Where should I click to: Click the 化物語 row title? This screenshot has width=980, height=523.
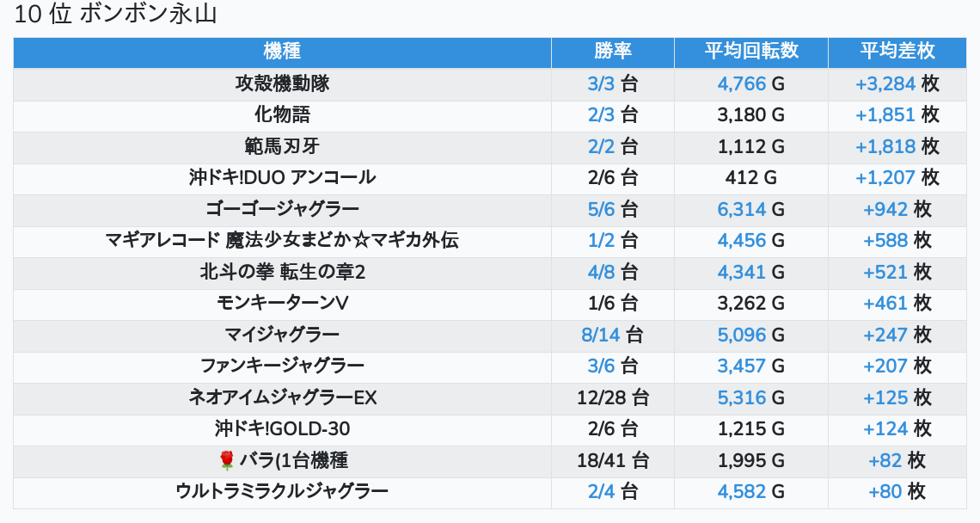pyautogui.click(x=282, y=115)
